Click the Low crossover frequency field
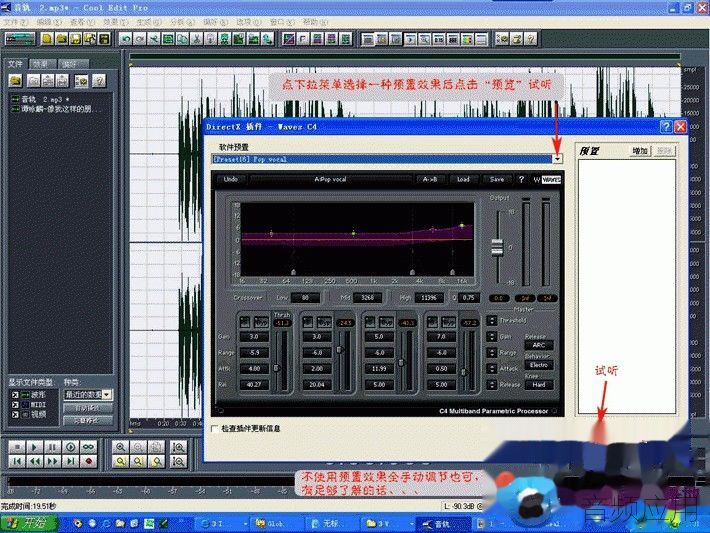This screenshot has height=533, width=710. (305, 298)
